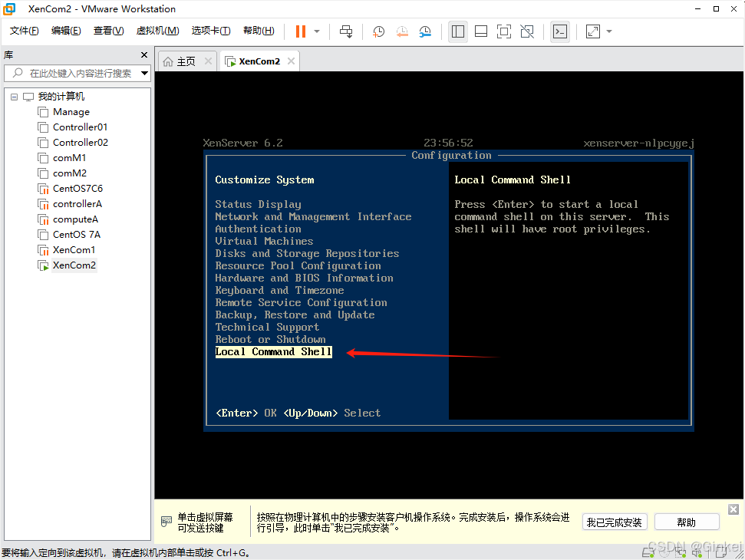Click the send Ctrl+Alt+Del toolbar icon

pyautogui.click(x=346, y=31)
